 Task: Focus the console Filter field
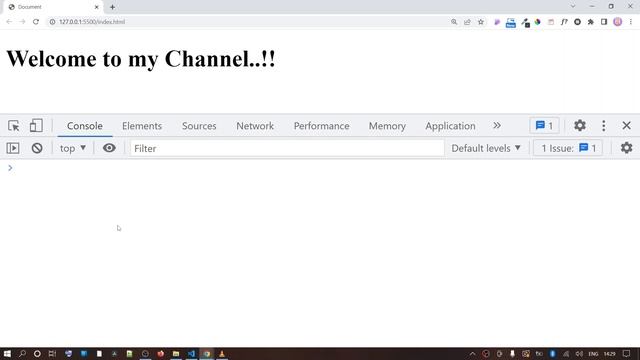[287, 148]
